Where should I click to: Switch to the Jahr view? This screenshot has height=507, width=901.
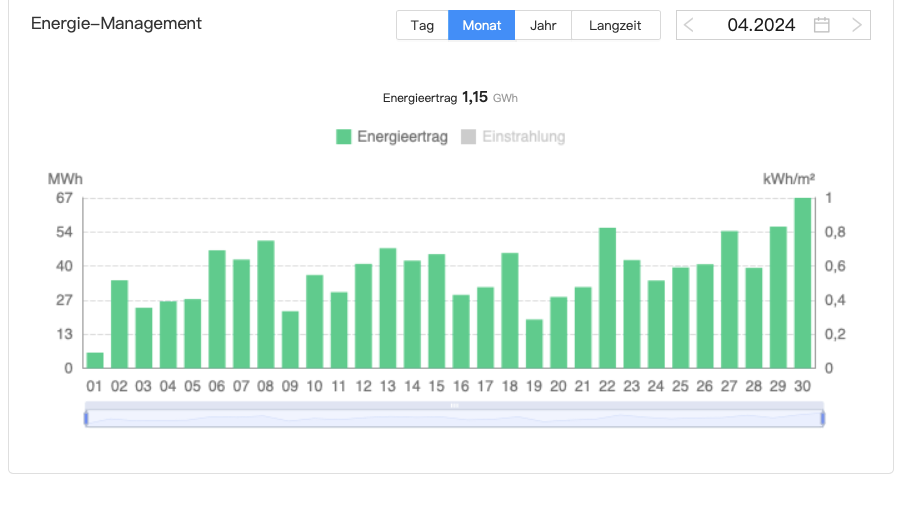click(x=543, y=25)
